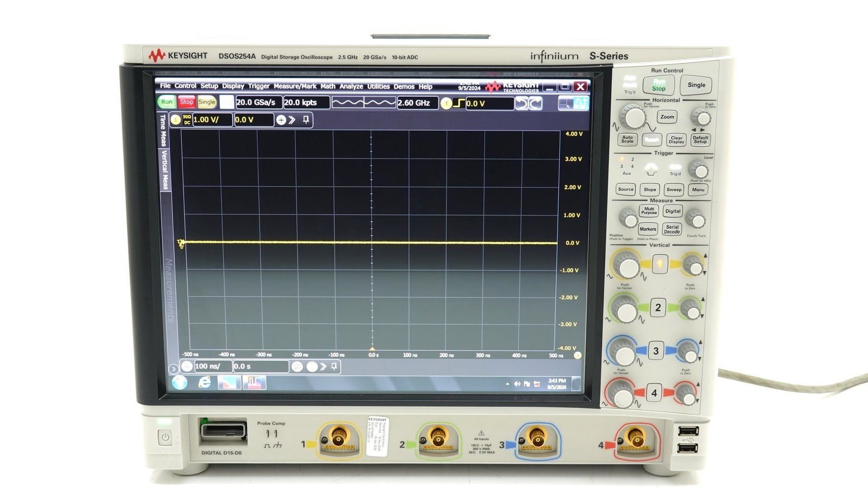Toggle the channel 1 front panel key

660,264
